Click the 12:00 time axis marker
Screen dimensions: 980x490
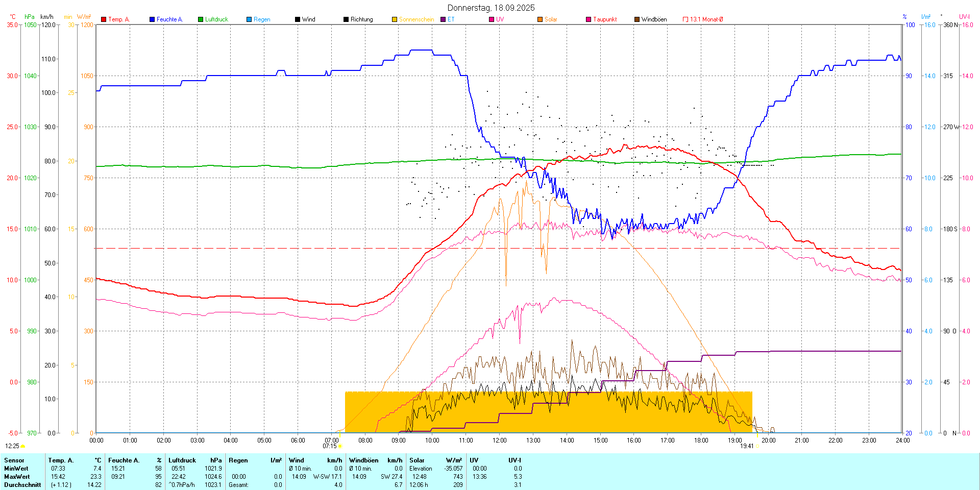tap(499, 440)
